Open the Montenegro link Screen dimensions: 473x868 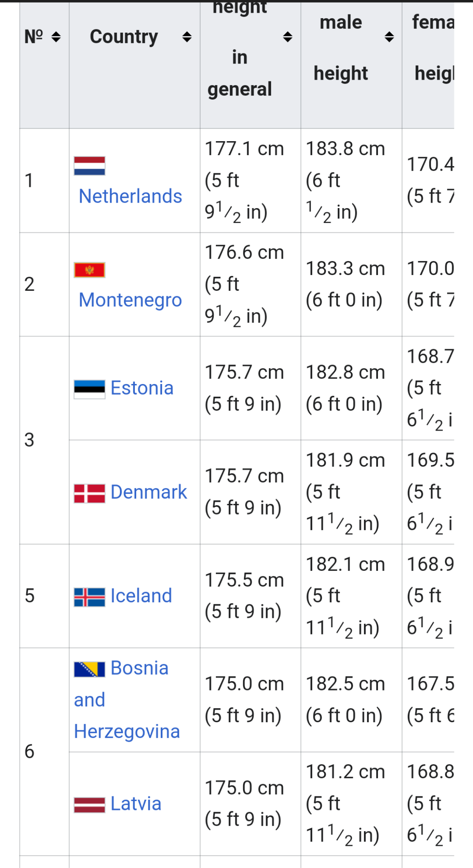click(x=130, y=300)
